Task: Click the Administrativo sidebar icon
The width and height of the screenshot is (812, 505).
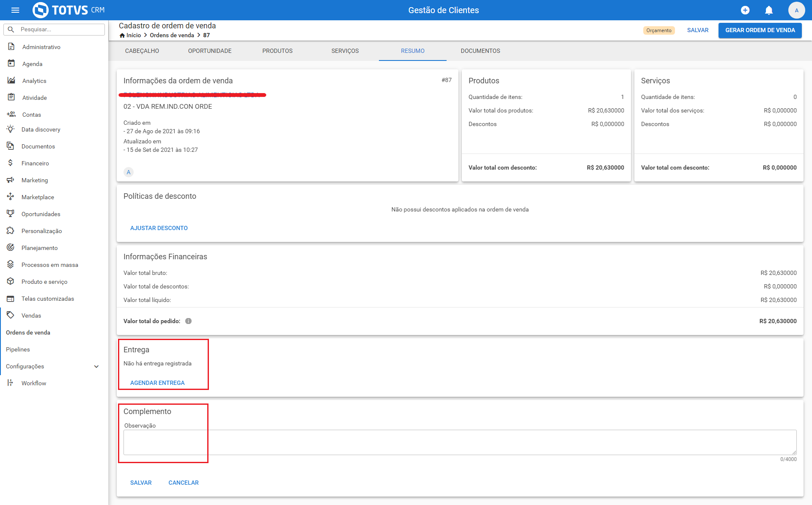Action: (11, 47)
